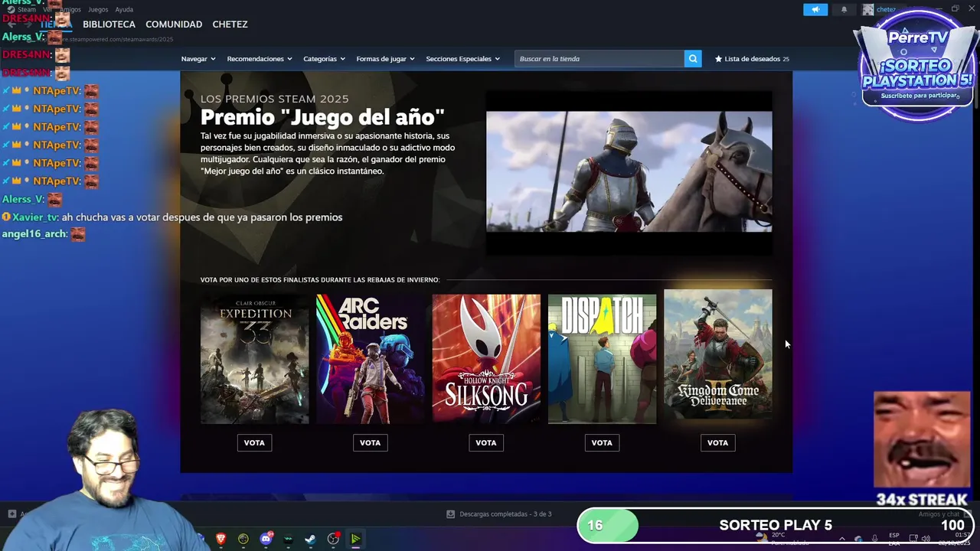The image size is (980, 551).
Task: Open the Ayuda menu
Action: coord(124,10)
